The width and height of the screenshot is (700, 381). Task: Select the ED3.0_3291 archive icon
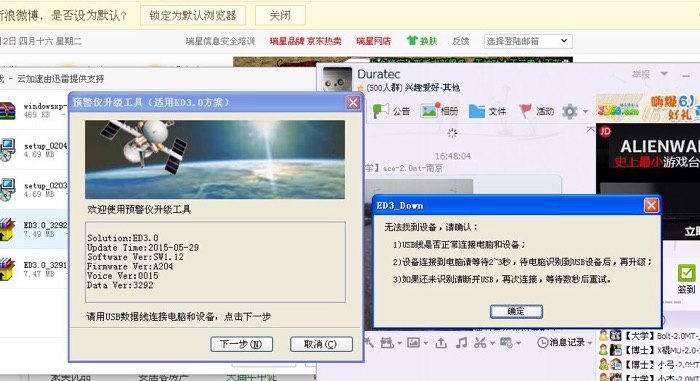click(x=7, y=269)
